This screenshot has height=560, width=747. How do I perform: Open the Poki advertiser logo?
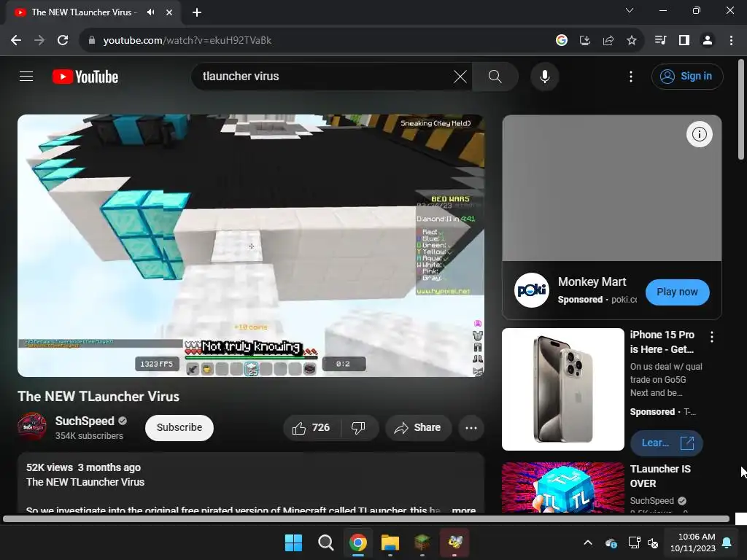click(x=532, y=290)
